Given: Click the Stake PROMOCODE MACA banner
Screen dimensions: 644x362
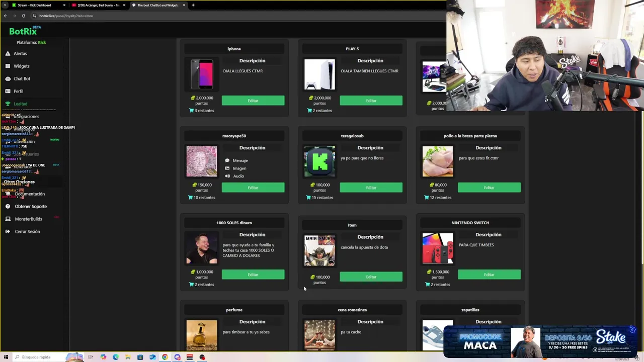Looking at the screenshot, I should tap(541, 341).
